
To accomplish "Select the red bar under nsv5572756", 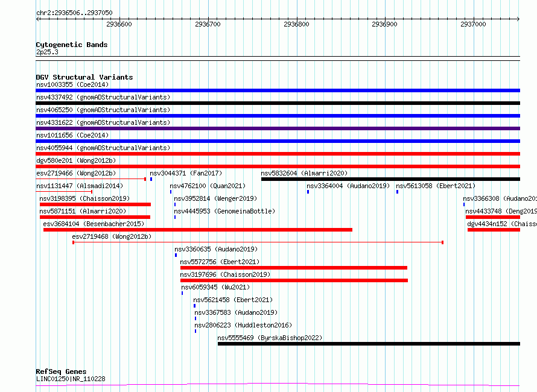I will 294,268.
